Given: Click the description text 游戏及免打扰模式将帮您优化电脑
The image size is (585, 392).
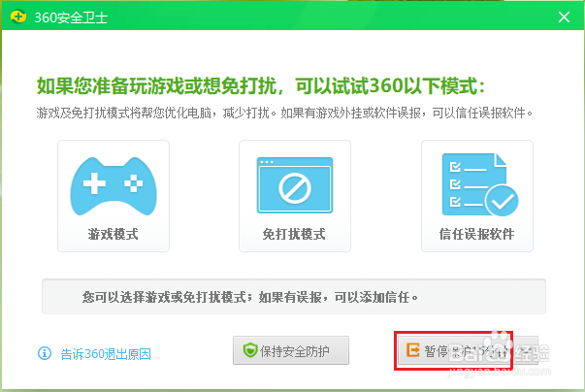Looking at the screenshot, I should coord(124,113).
